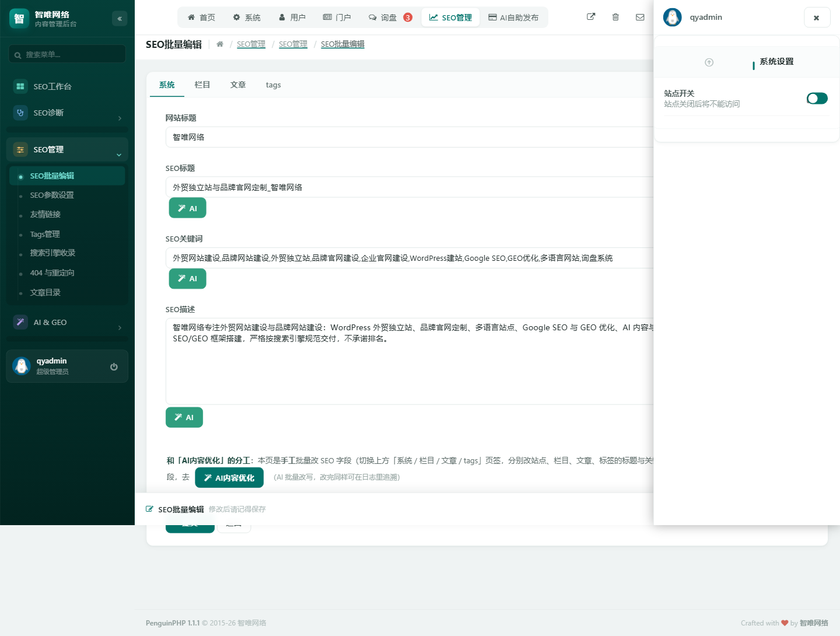The width and height of the screenshot is (840, 636).
Task: Open 文章目录 in sidebar
Action: coord(67,293)
